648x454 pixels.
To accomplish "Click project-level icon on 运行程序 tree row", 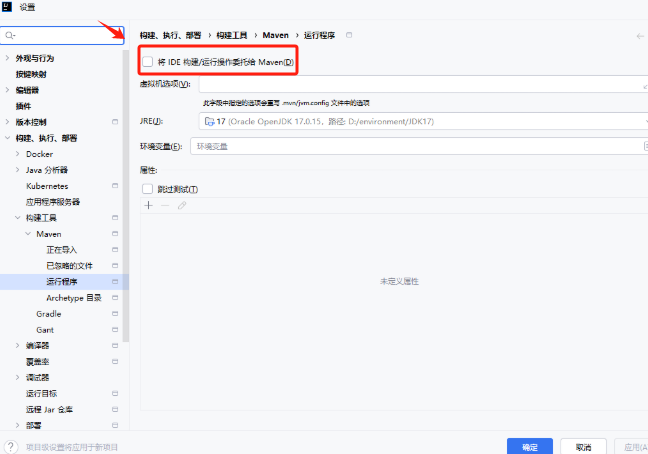I will coord(115,282).
